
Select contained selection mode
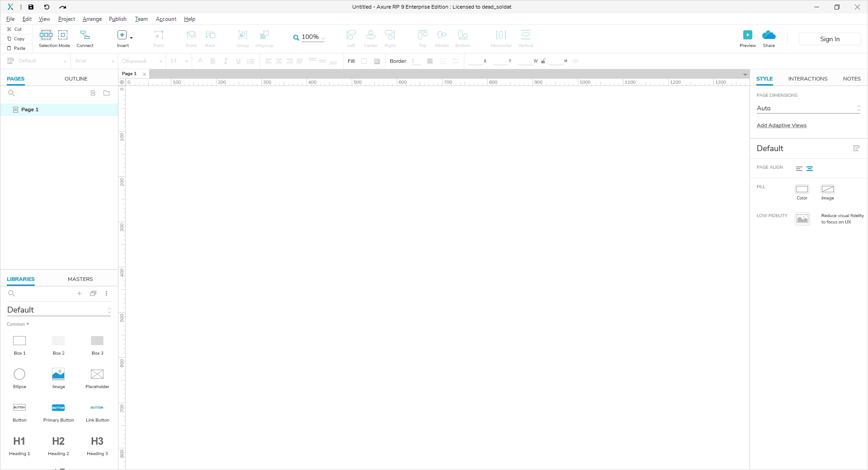[x=63, y=35]
